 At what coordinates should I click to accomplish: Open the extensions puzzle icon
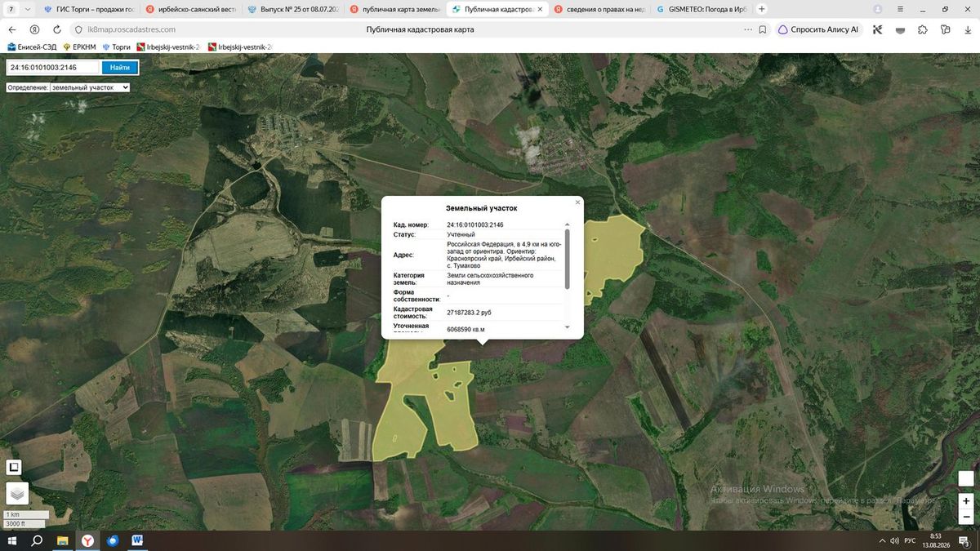pos(922,29)
